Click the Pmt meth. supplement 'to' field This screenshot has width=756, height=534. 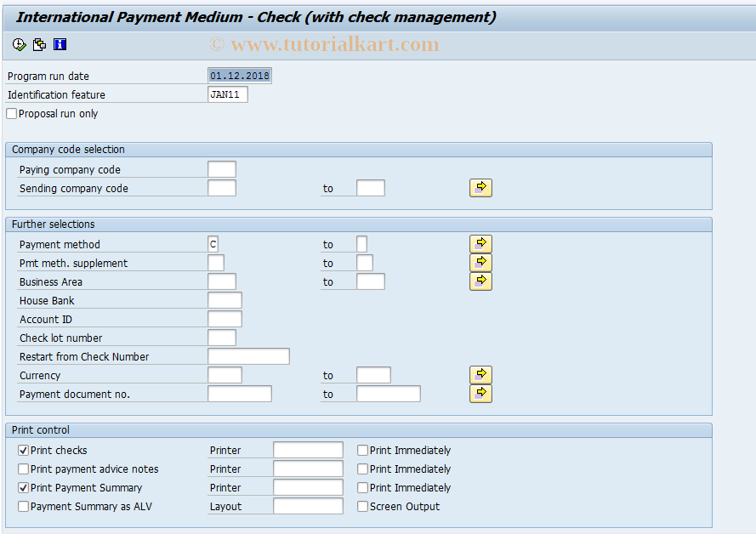tap(365, 263)
